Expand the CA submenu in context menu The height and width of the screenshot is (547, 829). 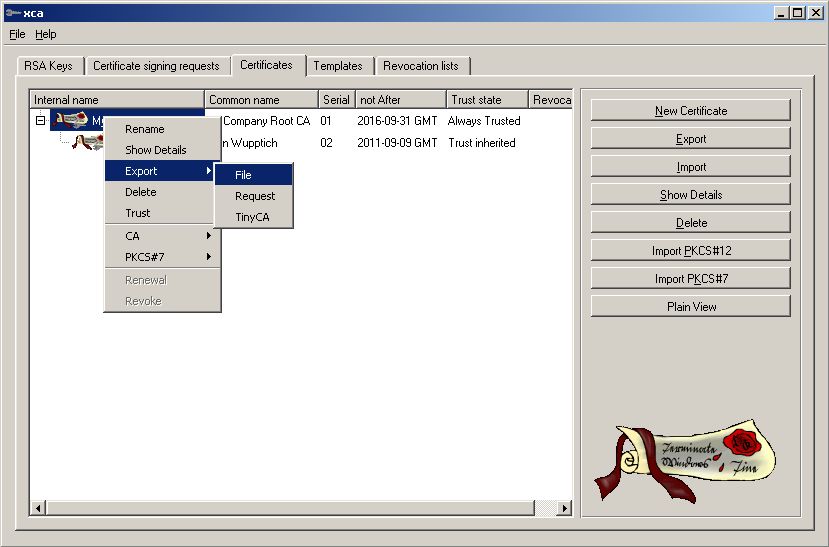(x=162, y=236)
